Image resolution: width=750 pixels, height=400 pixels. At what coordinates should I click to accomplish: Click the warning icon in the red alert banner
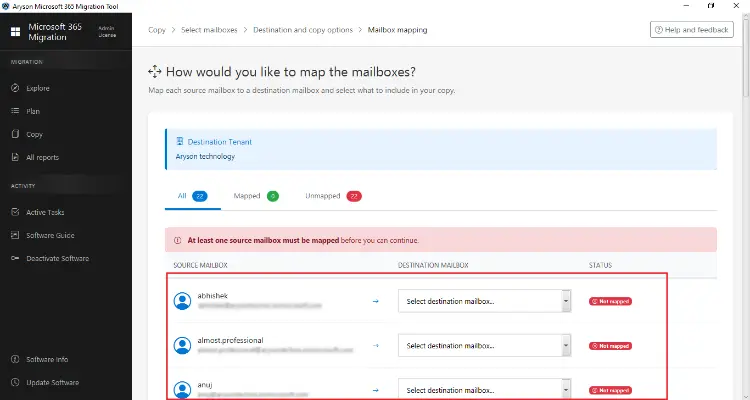pos(177,240)
